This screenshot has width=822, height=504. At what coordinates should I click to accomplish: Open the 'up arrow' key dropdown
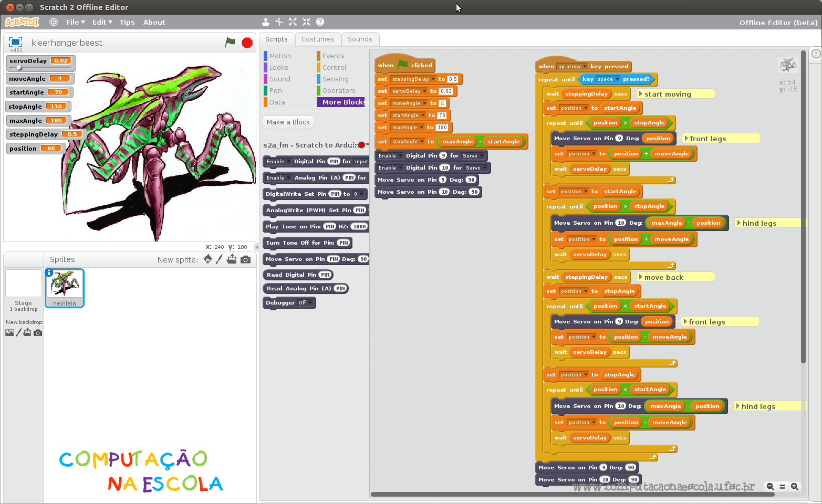[573, 66]
